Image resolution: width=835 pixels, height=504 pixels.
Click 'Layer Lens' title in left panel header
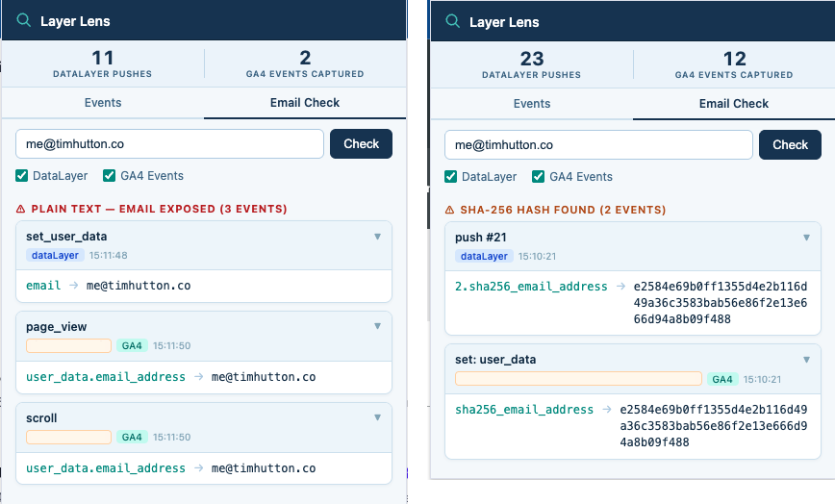point(75,21)
